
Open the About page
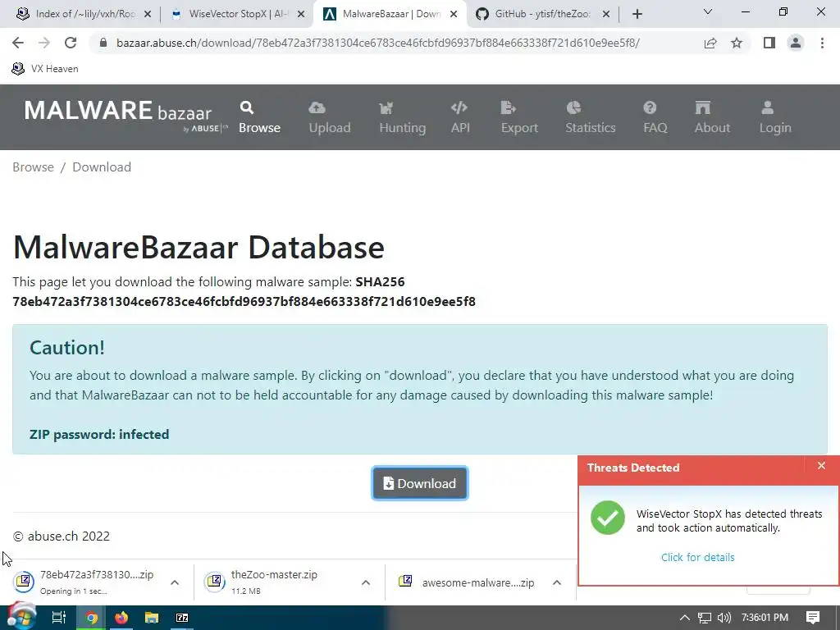point(712,116)
